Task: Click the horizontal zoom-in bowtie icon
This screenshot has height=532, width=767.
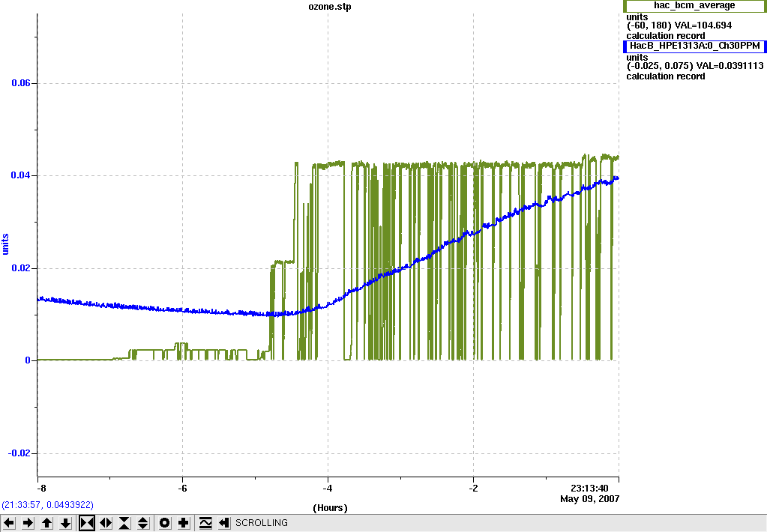Action: pos(87,523)
